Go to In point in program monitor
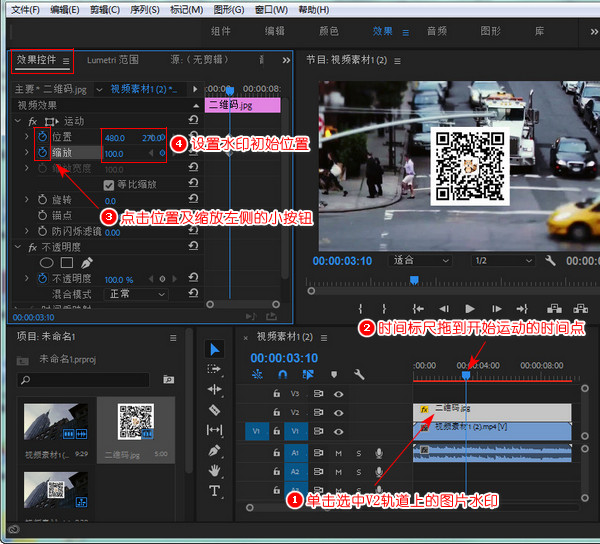The image size is (600, 544). coord(418,308)
